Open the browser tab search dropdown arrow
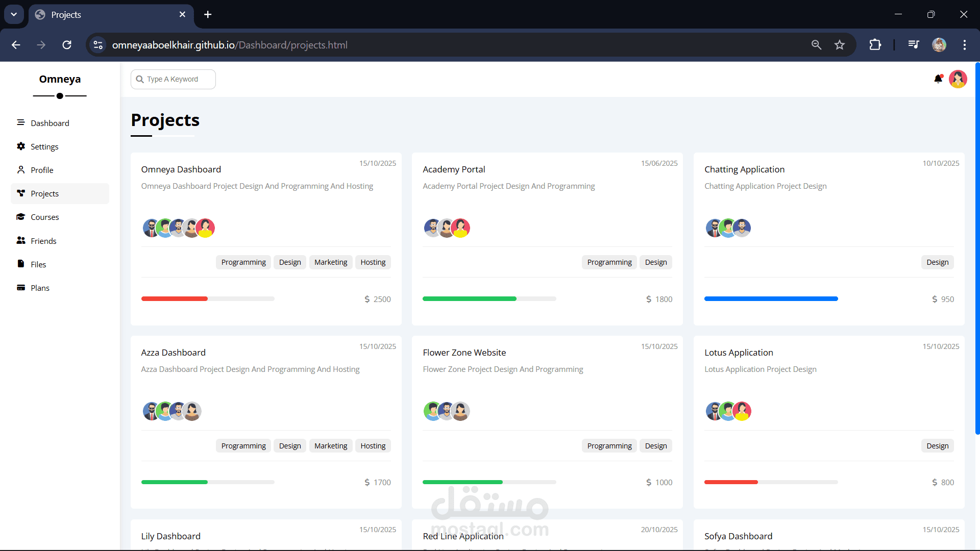Screen dimensions: 980x551 pyautogui.click(x=14, y=14)
